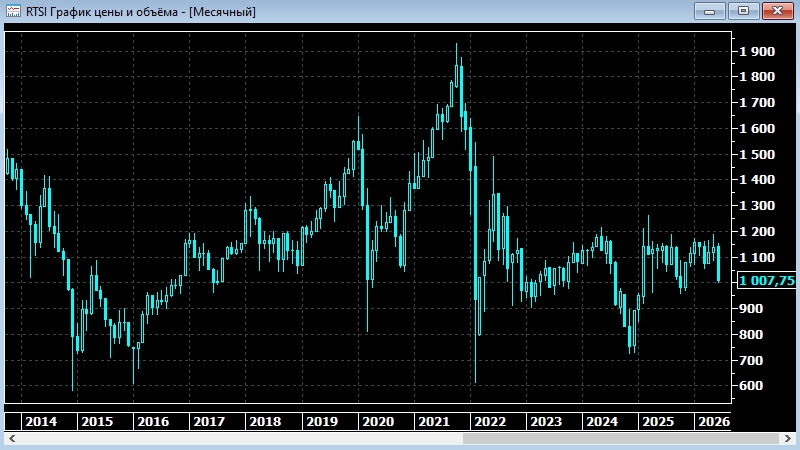Select the 2020 year label
The width and height of the screenshot is (800, 450).
tap(378, 421)
